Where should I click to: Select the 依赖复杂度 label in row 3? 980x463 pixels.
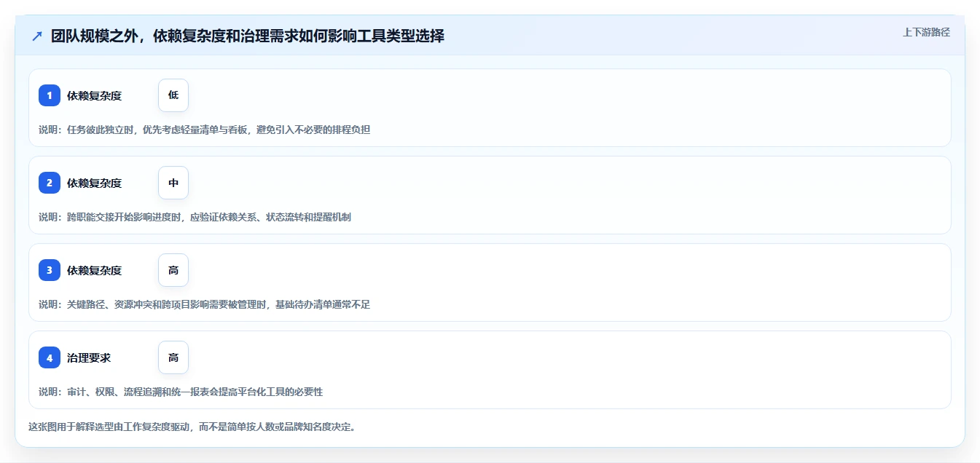tap(94, 270)
